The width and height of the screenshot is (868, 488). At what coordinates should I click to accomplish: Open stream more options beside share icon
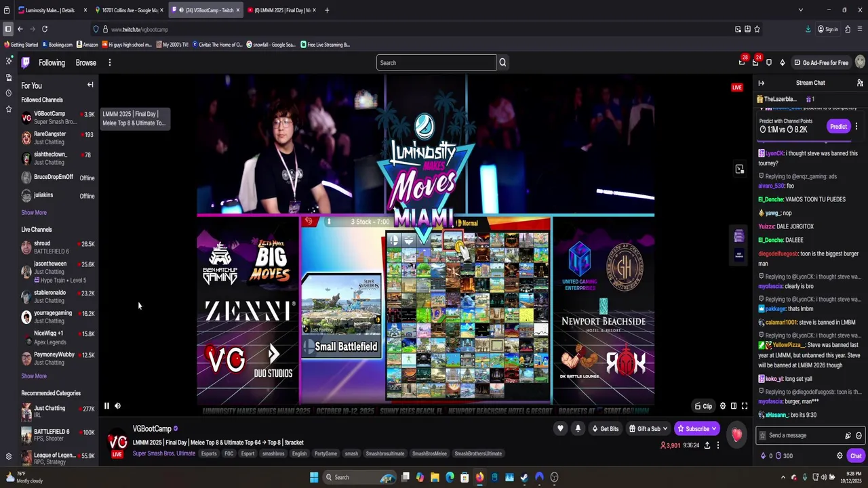click(x=718, y=445)
